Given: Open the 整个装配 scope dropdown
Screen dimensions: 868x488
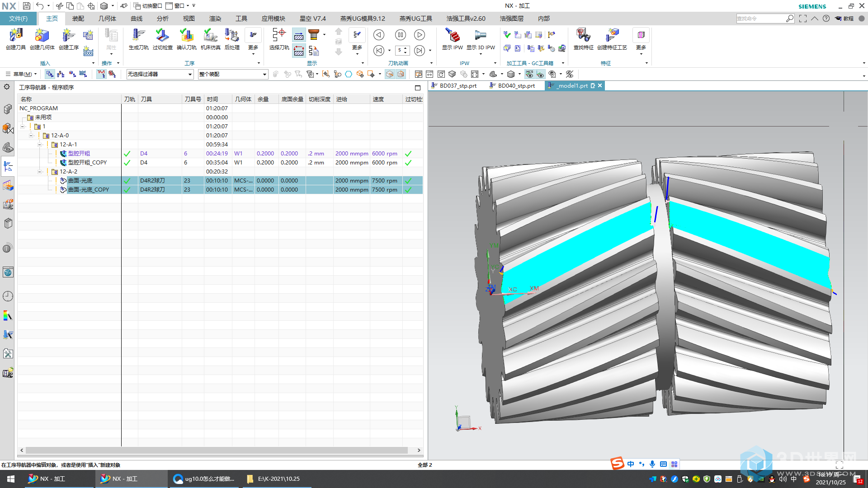Looking at the screenshot, I should (233, 74).
